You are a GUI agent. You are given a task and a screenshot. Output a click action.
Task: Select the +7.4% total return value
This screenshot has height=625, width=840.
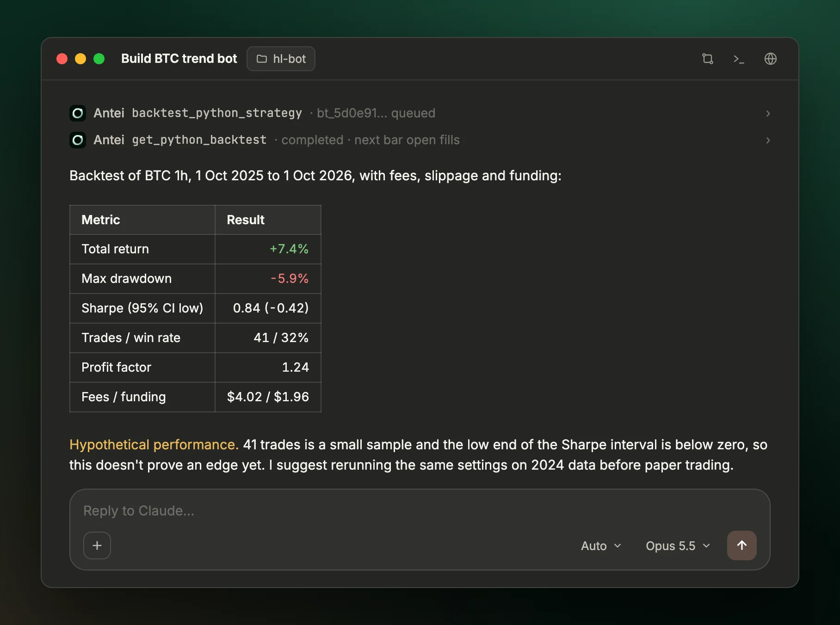(x=289, y=249)
